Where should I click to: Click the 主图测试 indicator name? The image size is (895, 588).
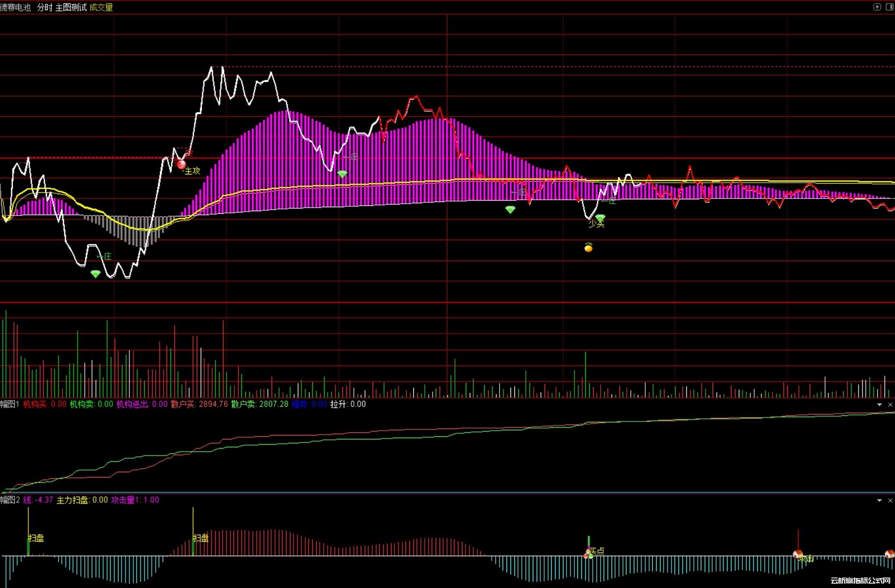pyautogui.click(x=71, y=7)
